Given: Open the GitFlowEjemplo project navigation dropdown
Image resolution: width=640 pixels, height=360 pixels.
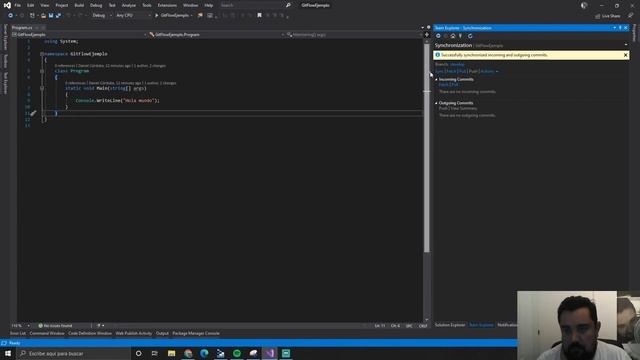Looking at the screenshot, I should (x=80, y=35).
